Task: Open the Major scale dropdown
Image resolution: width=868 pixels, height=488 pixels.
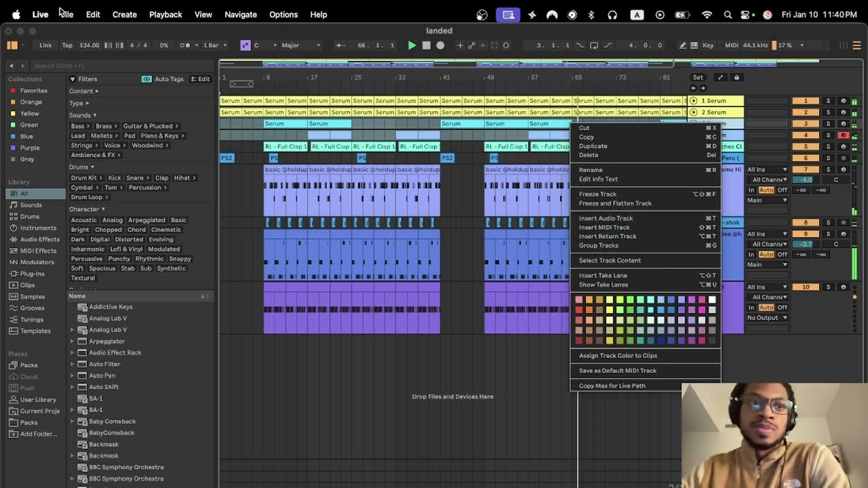Action: [x=301, y=45]
